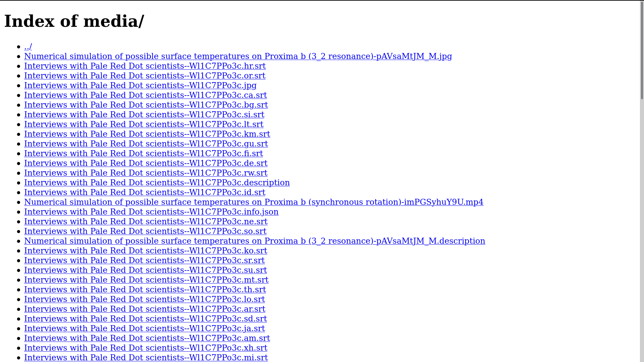Click the Wl1C7PPo3c.mi.srt link
The height and width of the screenshot is (362, 644).
tap(146, 358)
